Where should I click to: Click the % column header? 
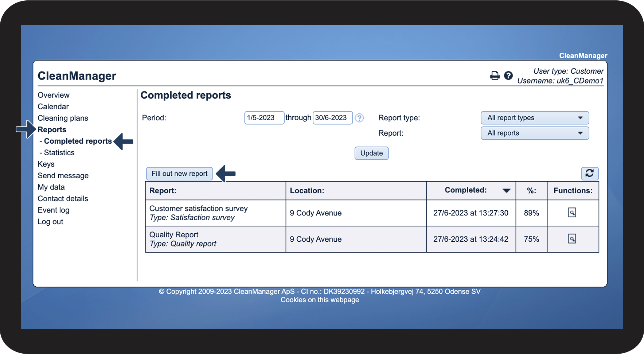pos(532,191)
